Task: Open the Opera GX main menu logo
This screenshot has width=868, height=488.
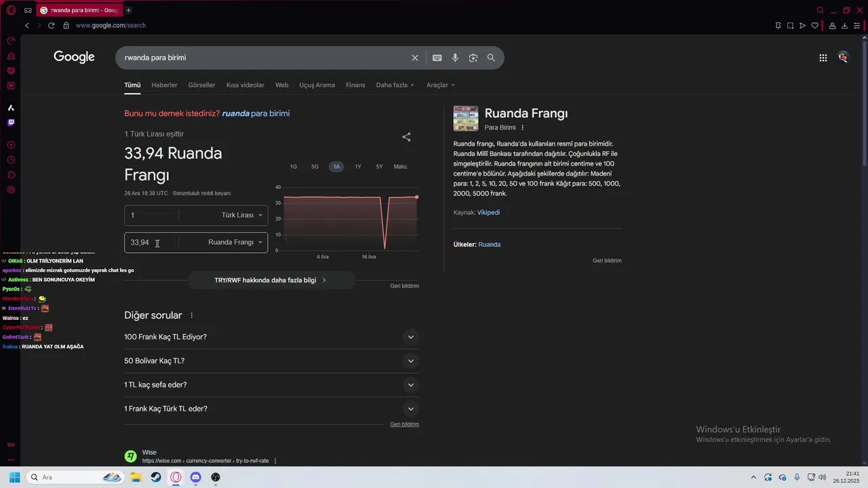Action: [x=11, y=10]
